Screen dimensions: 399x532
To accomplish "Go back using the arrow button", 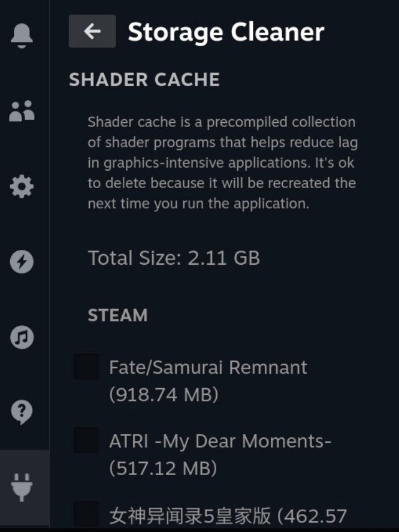I will 92,31.
